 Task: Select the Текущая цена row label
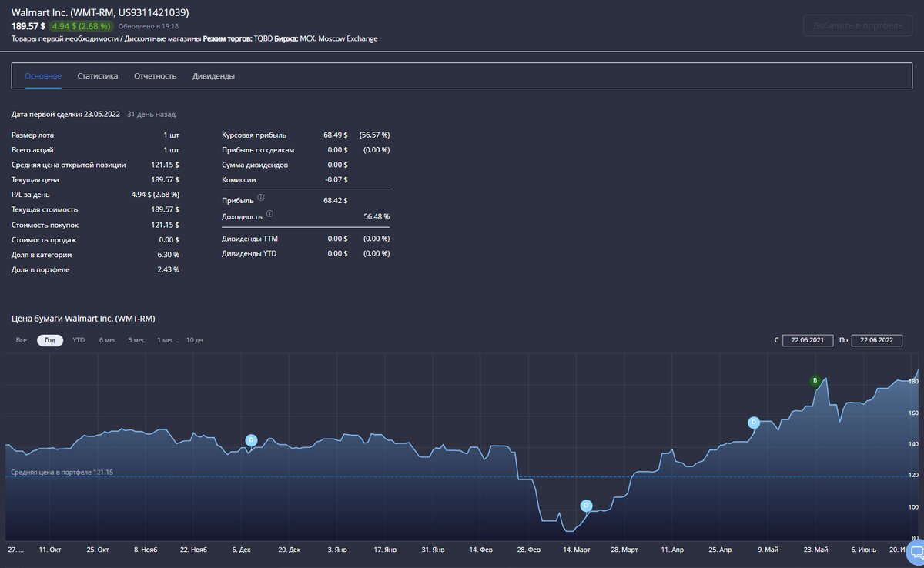35,180
